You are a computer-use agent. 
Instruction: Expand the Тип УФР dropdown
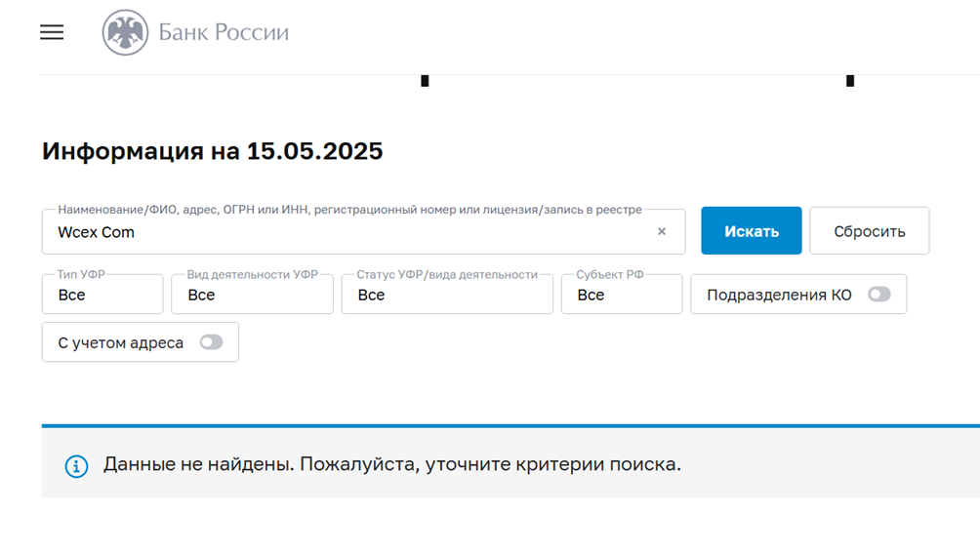pos(102,295)
